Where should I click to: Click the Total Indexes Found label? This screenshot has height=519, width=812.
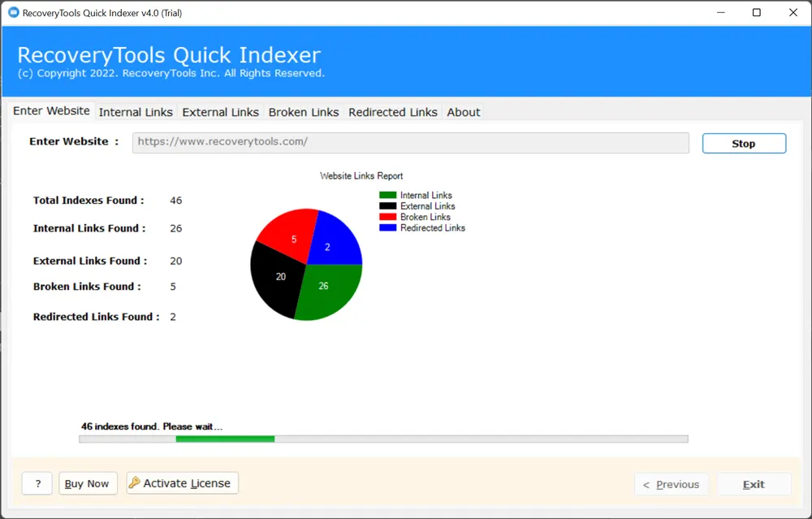pos(89,201)
